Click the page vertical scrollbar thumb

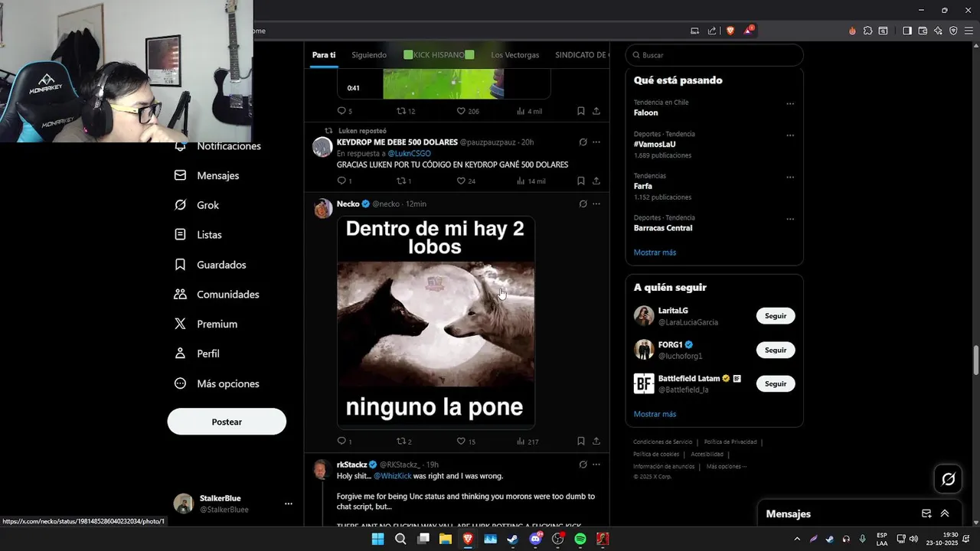975,360
